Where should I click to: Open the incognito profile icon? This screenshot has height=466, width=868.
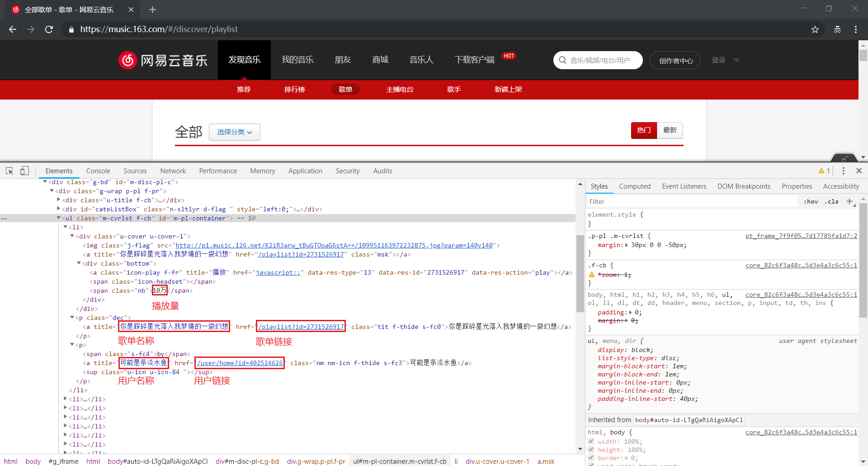pyautogui.click(x=837, y=29)
